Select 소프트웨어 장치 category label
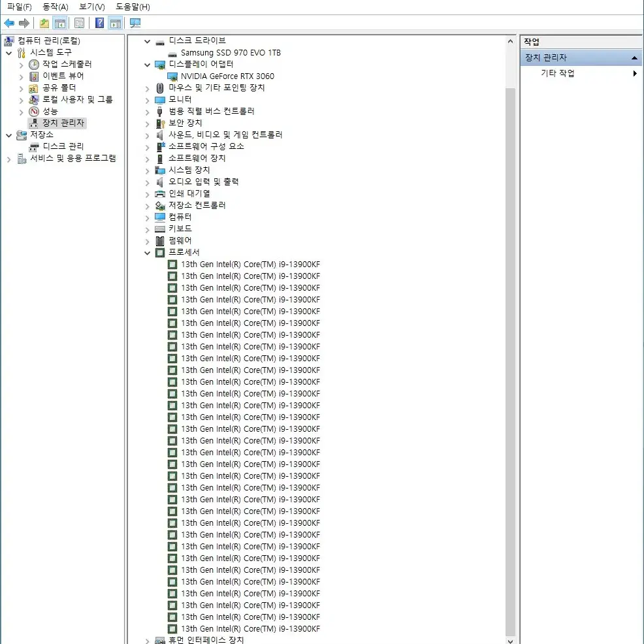The image size is (644, 644). click(197, 158)
